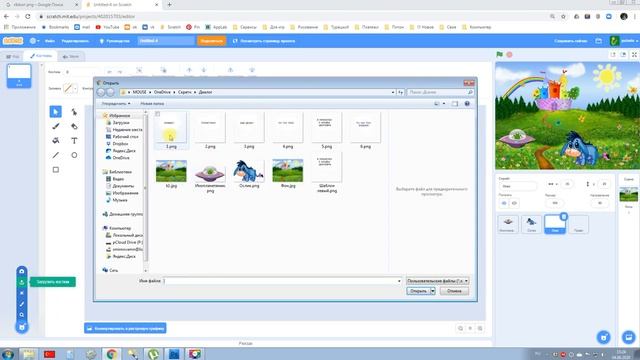Click the Open button in dialog
The width and height of the screenshot is (640, 360).
coord(418,291)
